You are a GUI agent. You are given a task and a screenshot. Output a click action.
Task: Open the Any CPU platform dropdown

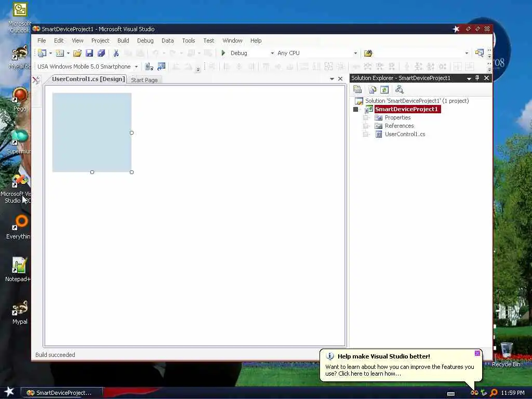355,53
